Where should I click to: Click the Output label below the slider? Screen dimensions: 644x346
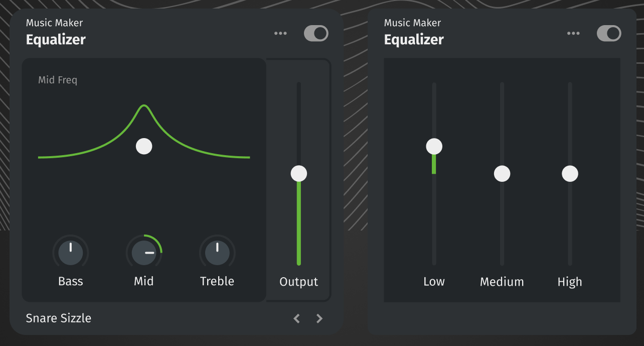[x=299, y=282]
